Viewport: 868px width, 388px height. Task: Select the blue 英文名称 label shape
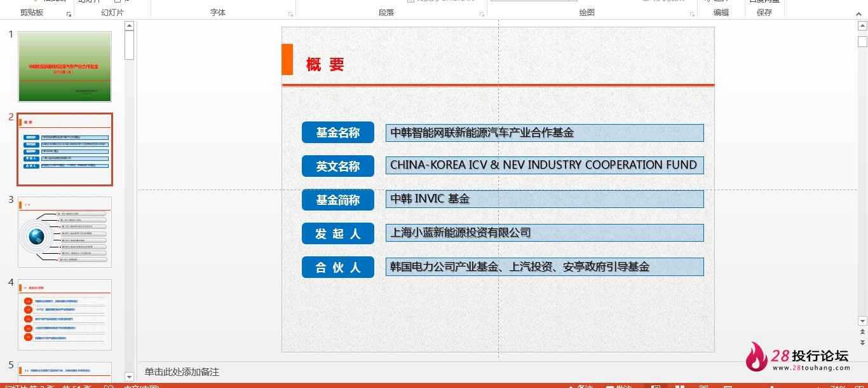[x=338, y=166]
